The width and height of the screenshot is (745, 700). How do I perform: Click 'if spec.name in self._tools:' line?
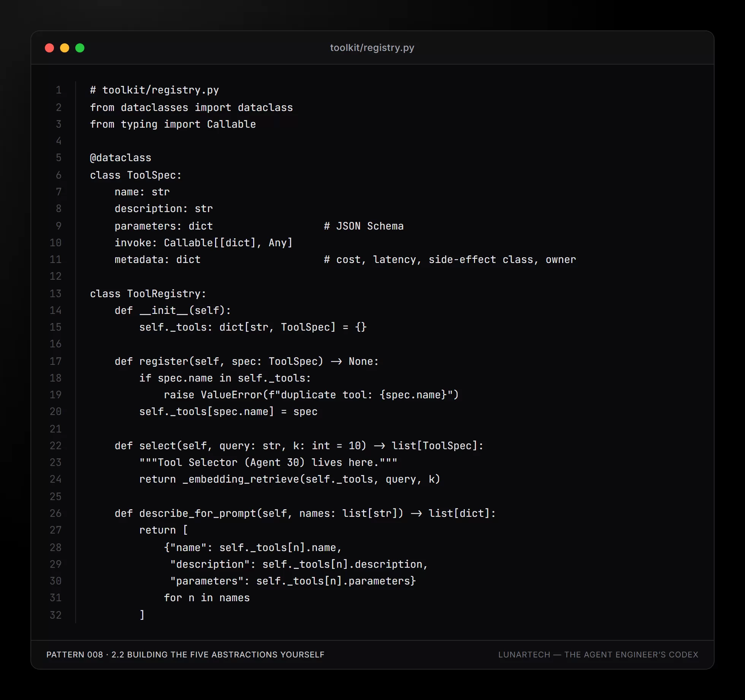pyautogui.click(x=225, y=378)
